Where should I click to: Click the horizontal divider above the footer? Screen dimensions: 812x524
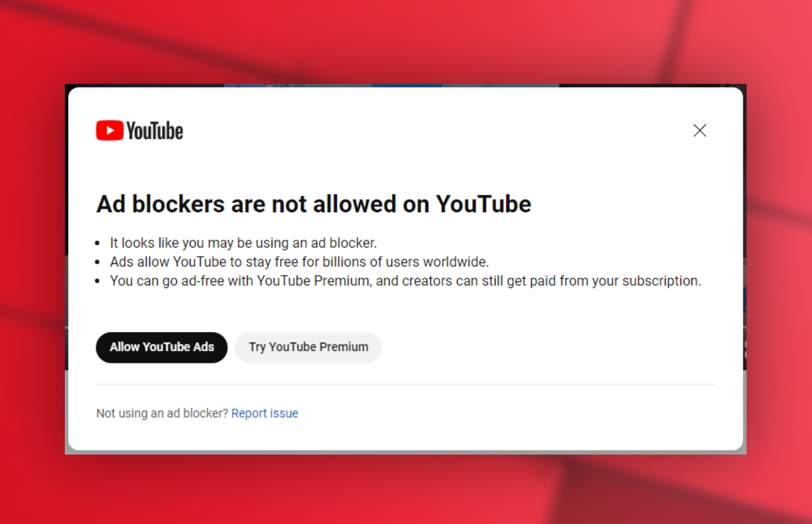(405, 384)
